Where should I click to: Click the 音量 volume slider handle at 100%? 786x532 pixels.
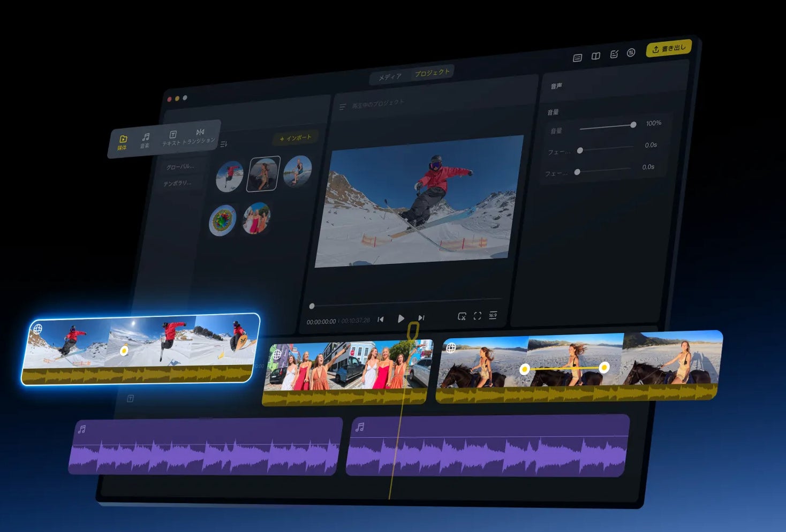click(x=633, y=125)
